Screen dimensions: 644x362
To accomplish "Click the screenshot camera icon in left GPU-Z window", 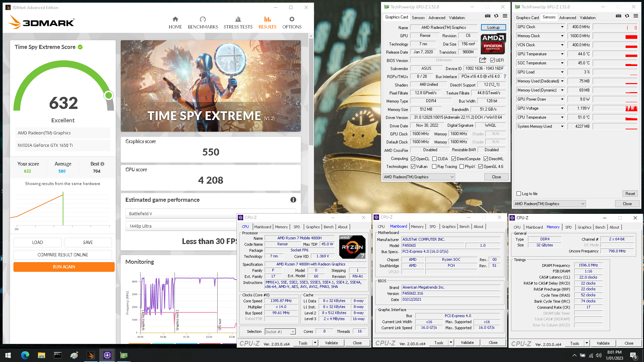I will point(488,16).
